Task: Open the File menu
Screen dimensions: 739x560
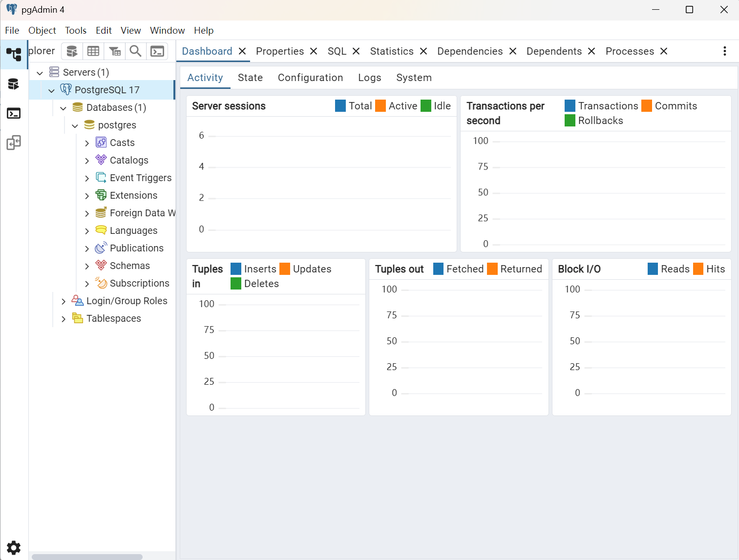Action: pyautogui.click(x=12, y=30)
